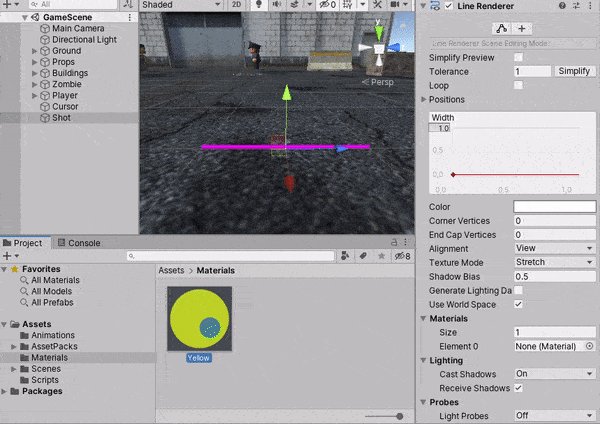Click the scene orientation gizmo center cube
600x424 pixels.
point(379,49)
